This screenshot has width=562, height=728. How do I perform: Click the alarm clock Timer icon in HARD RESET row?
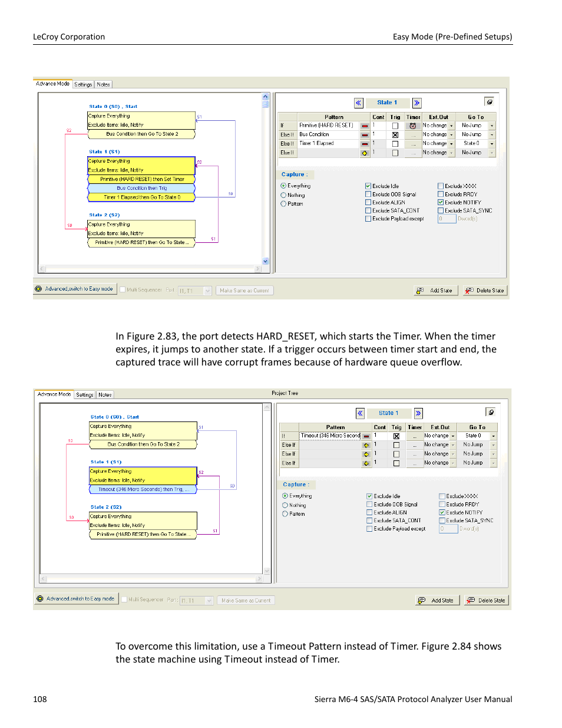(413, 126)
